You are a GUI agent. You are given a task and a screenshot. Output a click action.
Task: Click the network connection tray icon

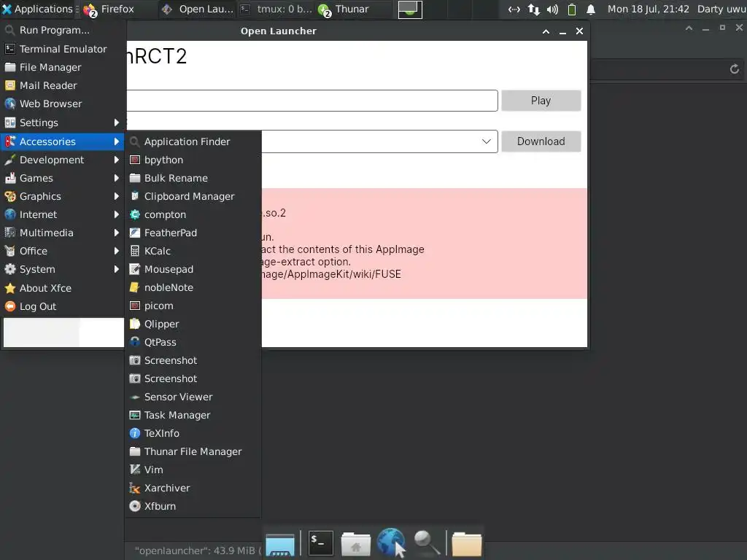[514, 9]
